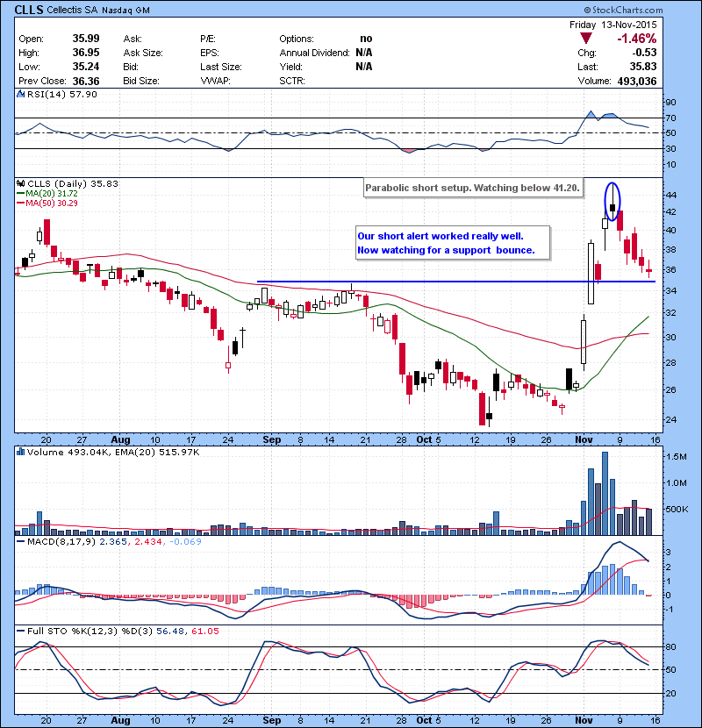Click the MACD(8,17,9) label
Viewport: 702px width, 728px height.
pos(61,541)
